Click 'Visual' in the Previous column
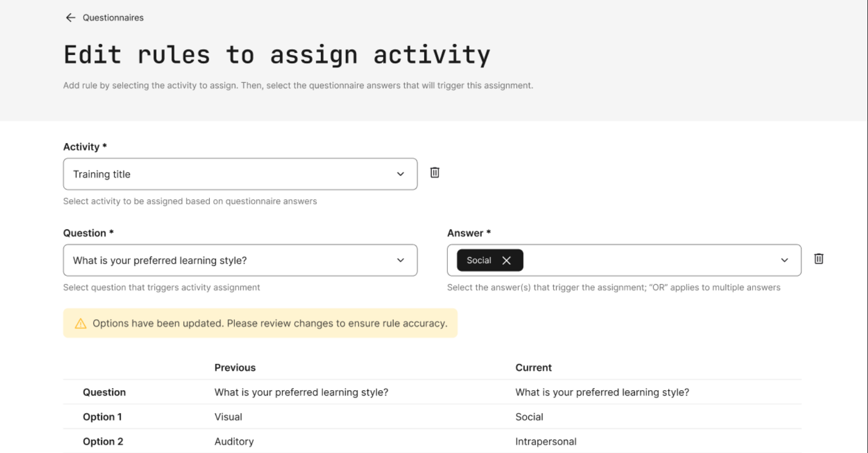 [x=228, y=417]
